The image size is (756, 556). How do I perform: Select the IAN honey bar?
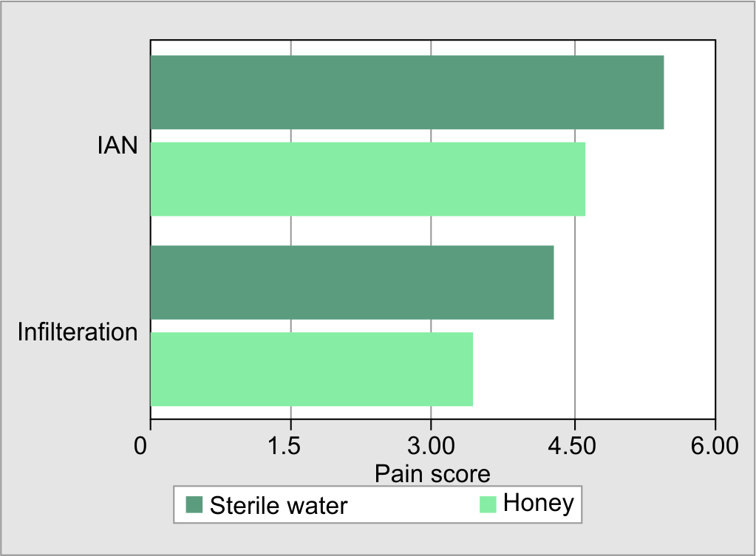[367, 179]
